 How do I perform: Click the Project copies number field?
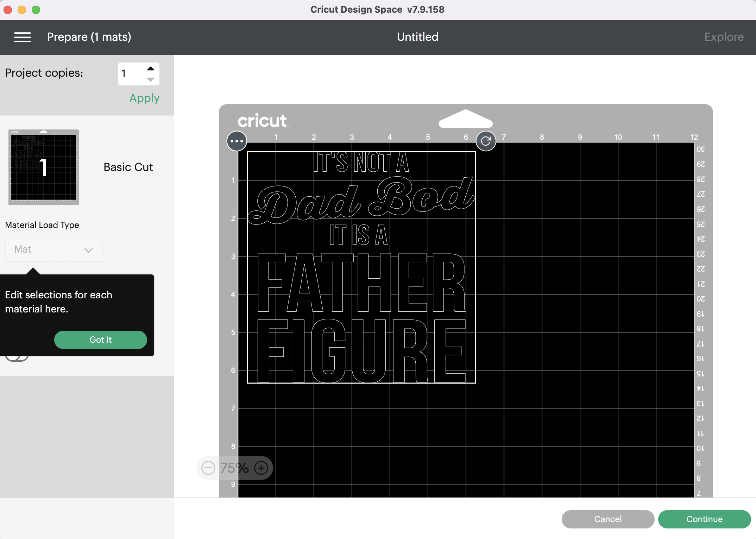point(139,74)
